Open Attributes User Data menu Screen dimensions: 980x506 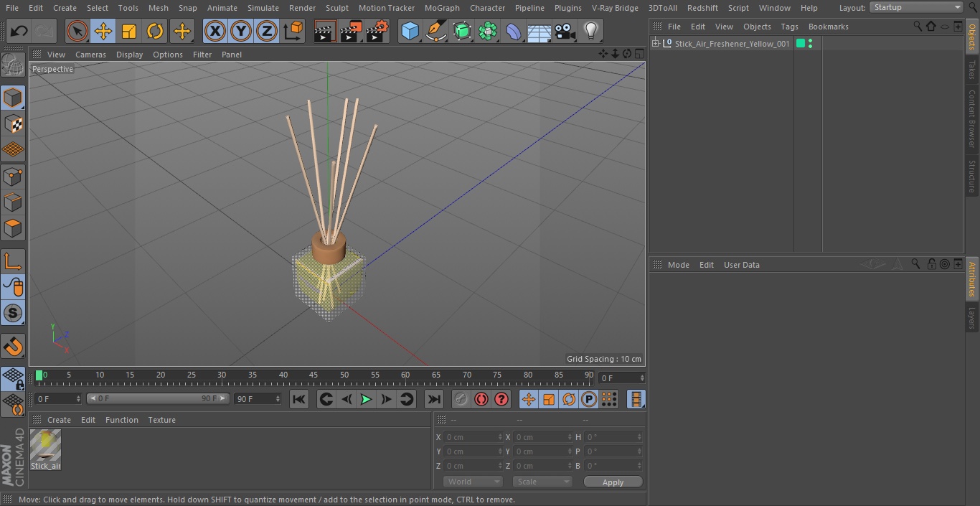(x=741, y=265)
